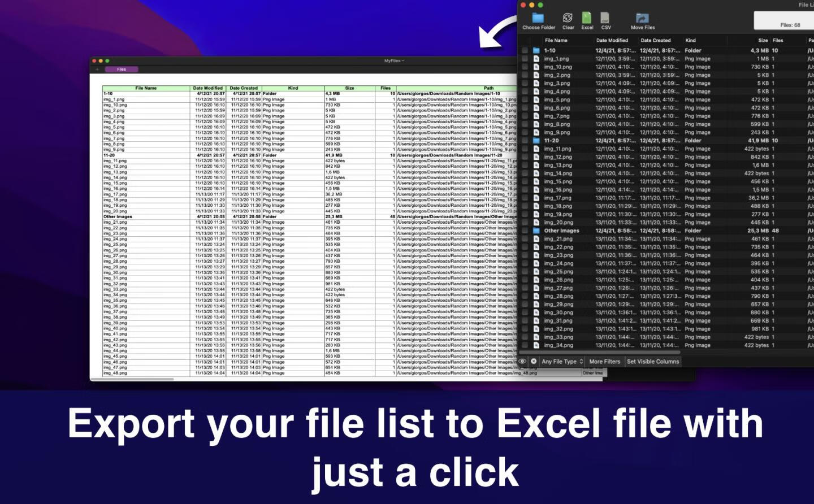This screenshot has height=504, width=814.
Task: Toggle the eye visibility button in the filter bar
Action: 523,362
